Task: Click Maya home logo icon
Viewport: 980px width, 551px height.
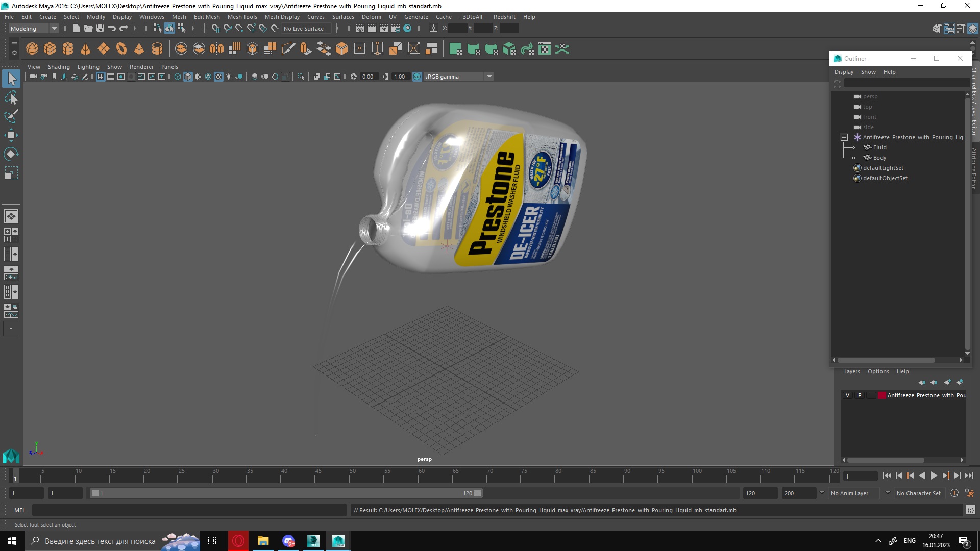Action: 11,456
